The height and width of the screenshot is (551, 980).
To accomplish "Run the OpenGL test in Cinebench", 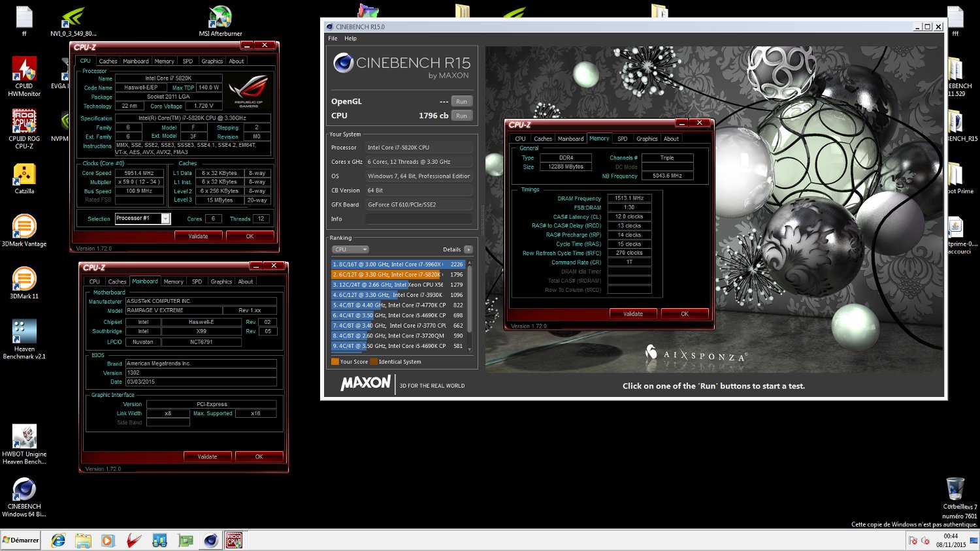I will point(461,101).
